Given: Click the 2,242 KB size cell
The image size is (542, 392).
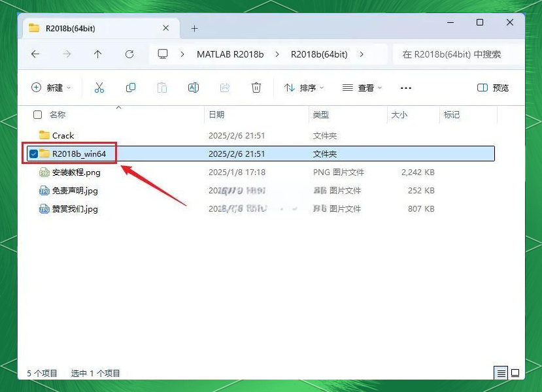Looking at the screenshot, I should coord(418,172).
